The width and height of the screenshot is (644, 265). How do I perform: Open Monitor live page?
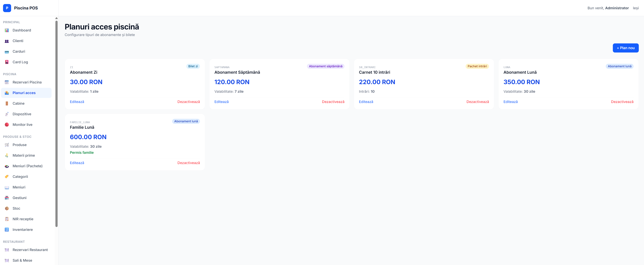[26, 125]
